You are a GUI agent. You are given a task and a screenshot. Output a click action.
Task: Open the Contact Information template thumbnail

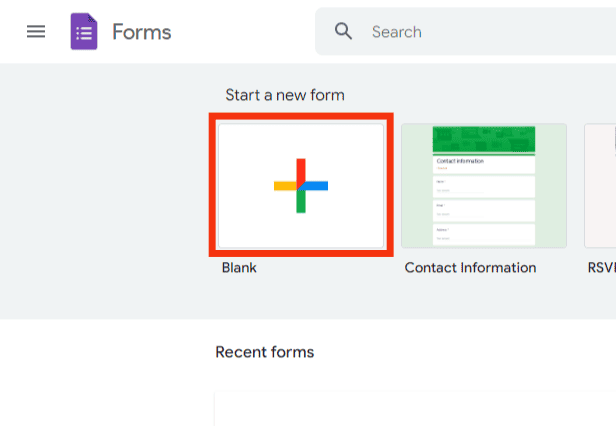click(x=484, y=185)
